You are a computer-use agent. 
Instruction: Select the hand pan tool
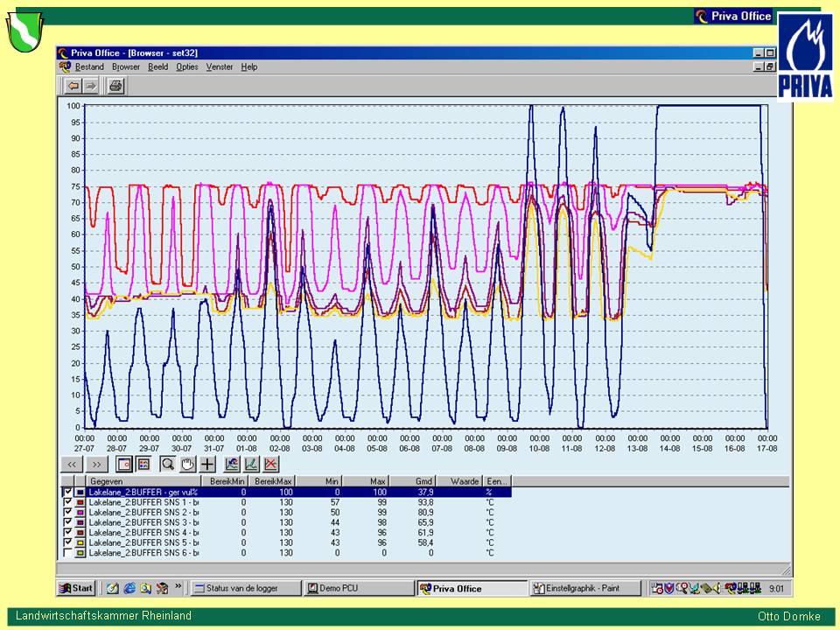(x=185, y=464)
